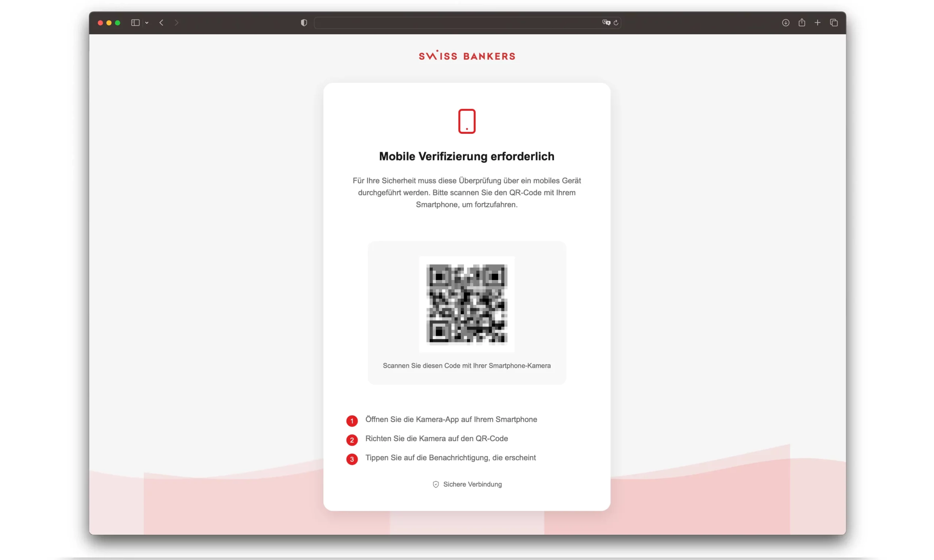Click the Swiss Bankers logo
This screenshot has width=934, height=560.
(x=467, y=55)
